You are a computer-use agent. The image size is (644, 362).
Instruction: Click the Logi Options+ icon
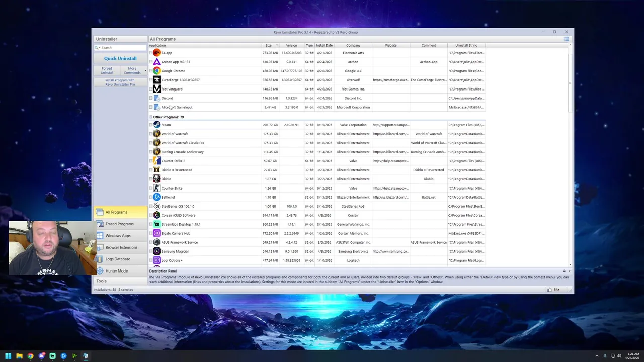pyautogui.click(x=157, y=260)
